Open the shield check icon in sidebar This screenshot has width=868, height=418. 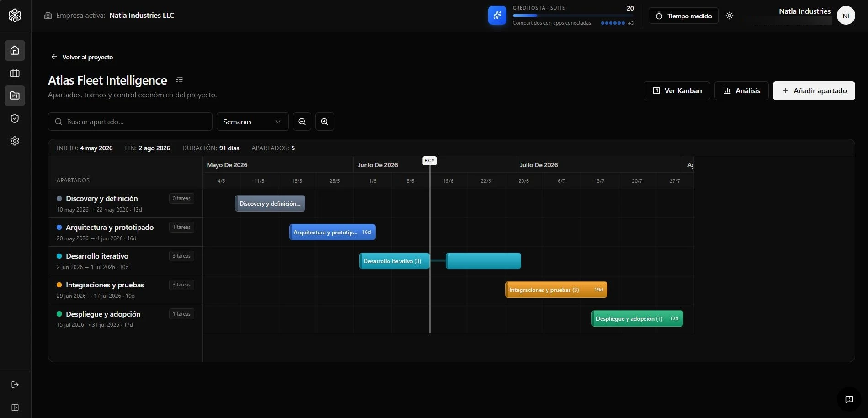click(15, 118)
